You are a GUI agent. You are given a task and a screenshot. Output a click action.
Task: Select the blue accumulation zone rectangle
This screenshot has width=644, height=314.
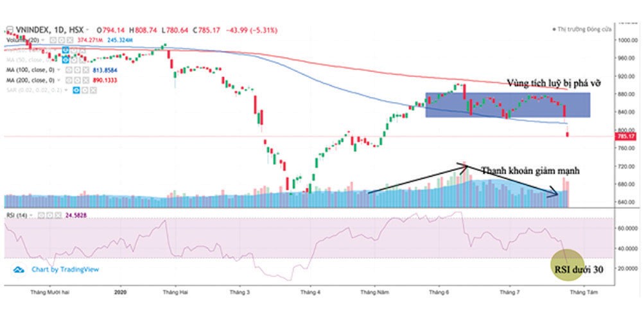coord(507,105)
